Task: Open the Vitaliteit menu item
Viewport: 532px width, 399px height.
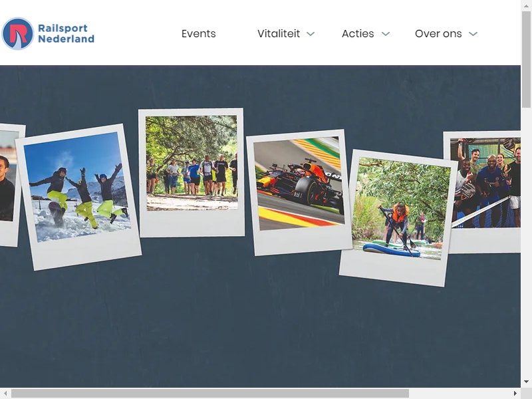Action: (279, 34)
